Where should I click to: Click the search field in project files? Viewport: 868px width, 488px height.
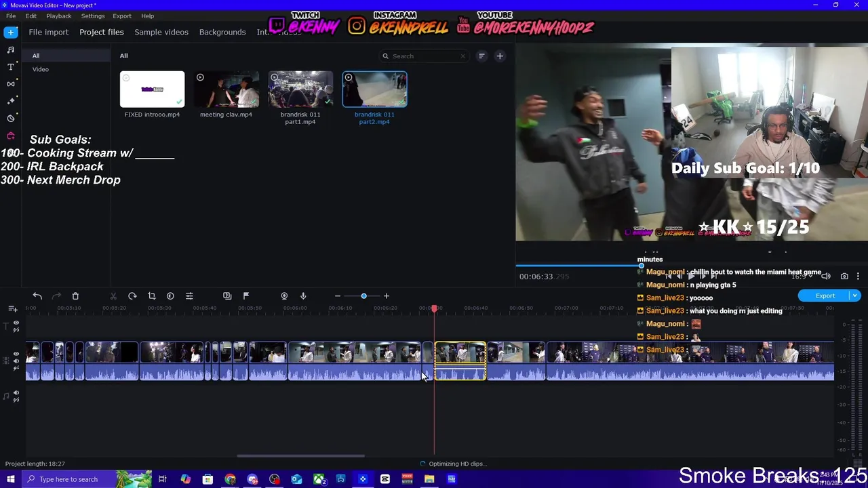point(424,56)
